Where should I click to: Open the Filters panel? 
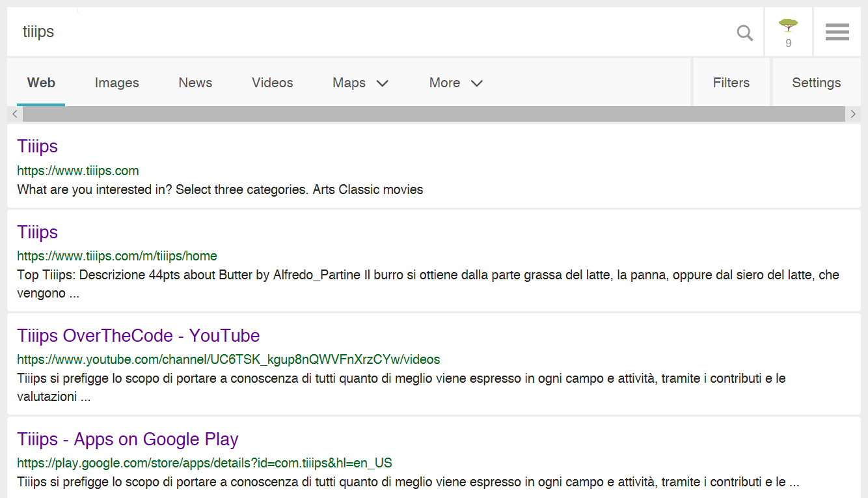(731, 83)
